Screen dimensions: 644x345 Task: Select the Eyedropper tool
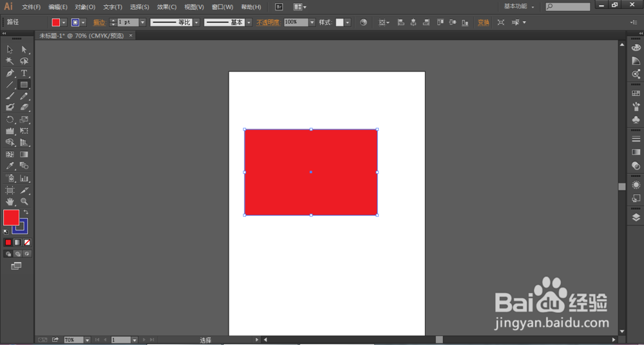pos(10,166)
